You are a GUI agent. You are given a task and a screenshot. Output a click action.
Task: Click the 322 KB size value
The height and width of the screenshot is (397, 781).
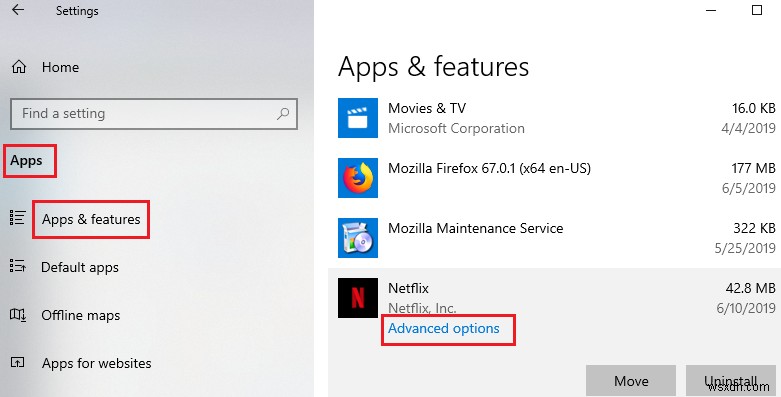[754, 228]
